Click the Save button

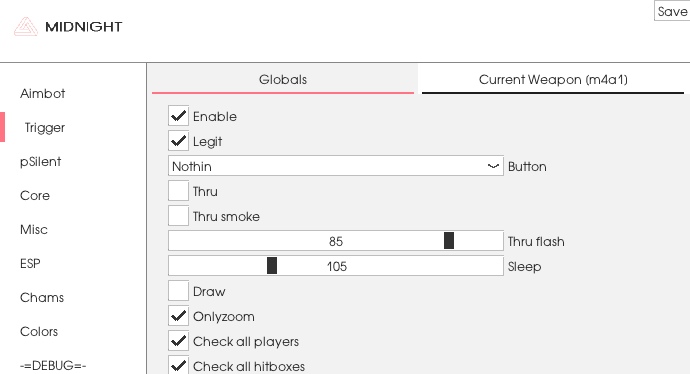click(x=672, y=11)
